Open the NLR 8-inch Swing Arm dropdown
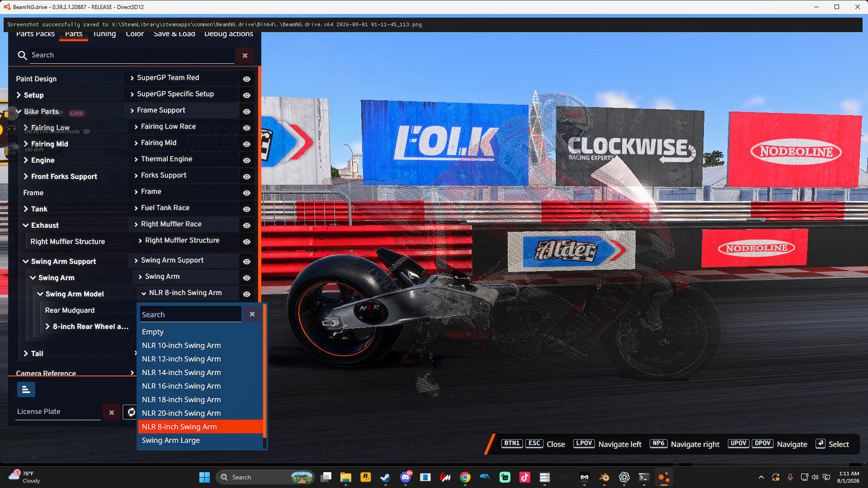This screenshot has height=488, width=868. (x=188, y=293)
